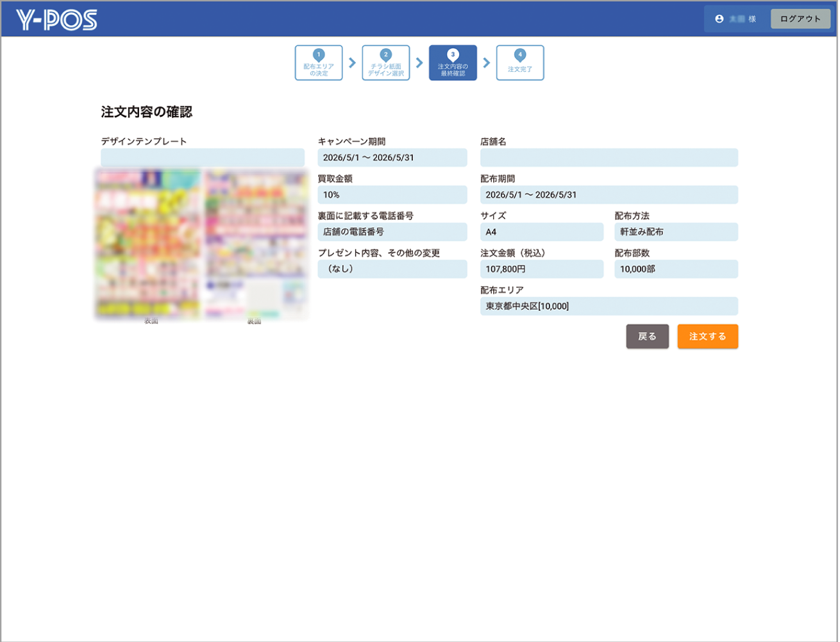Screen dimensions: 840x642
Task: Click the orange 注文する button
Action: [708, 337]
